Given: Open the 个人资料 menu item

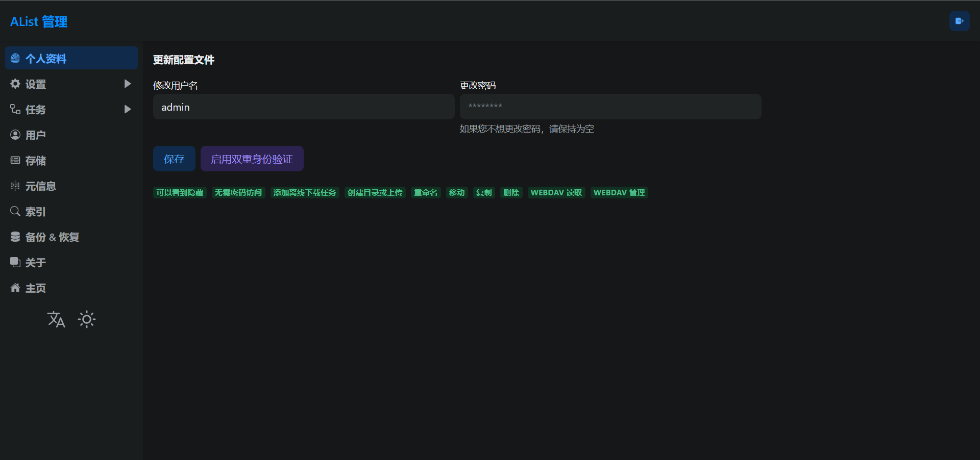Looking at the screenshot, I should point(71,58).
